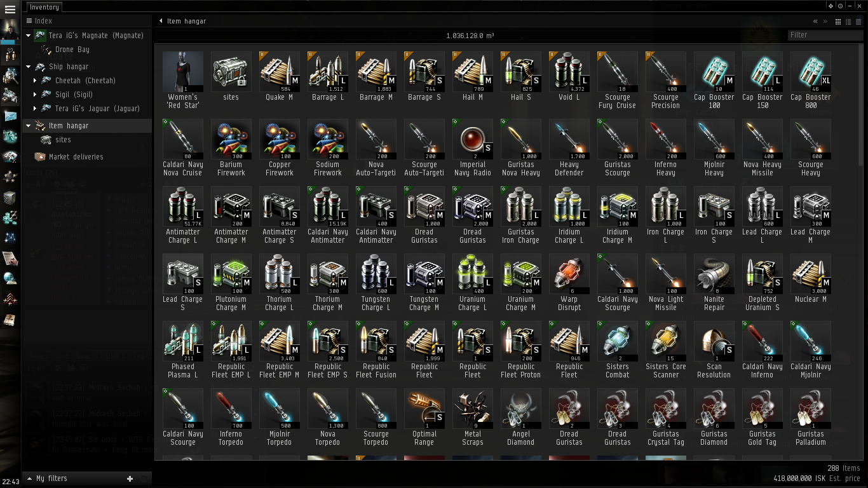Select the Cheetah (Cheetah) tree entry
Image resolution: width=868 pixels, height=488 pixels.
pyautogui.click(x=85, y=81)
